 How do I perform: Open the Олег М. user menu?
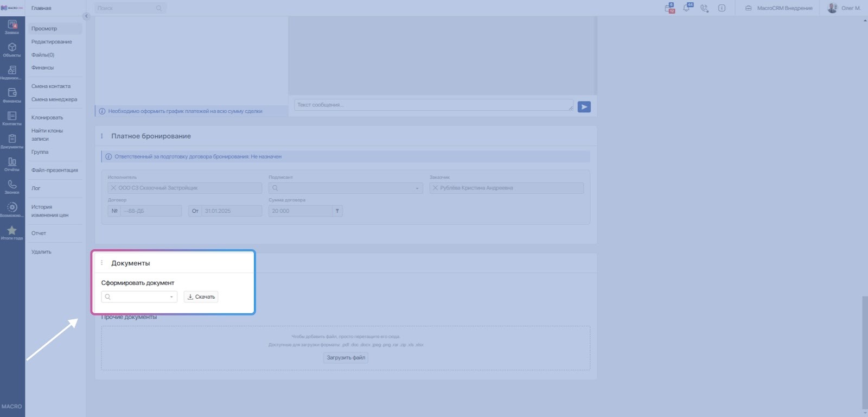point(844,8)
